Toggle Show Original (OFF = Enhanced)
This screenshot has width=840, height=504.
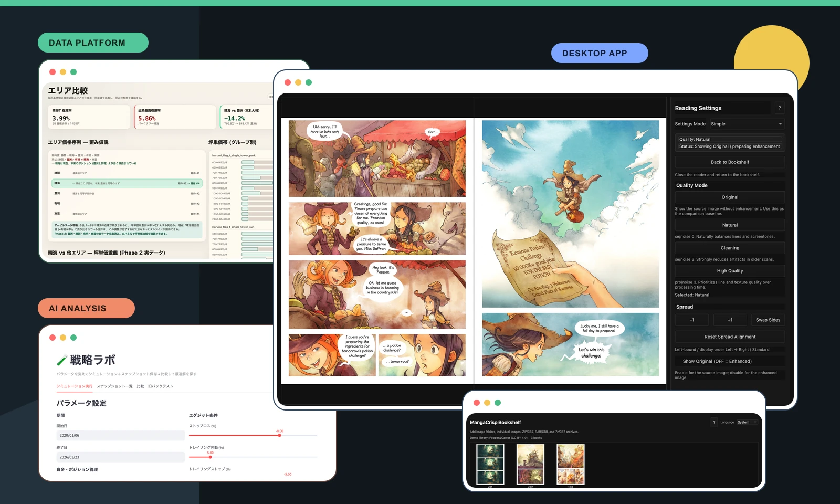tap(730, 361)
